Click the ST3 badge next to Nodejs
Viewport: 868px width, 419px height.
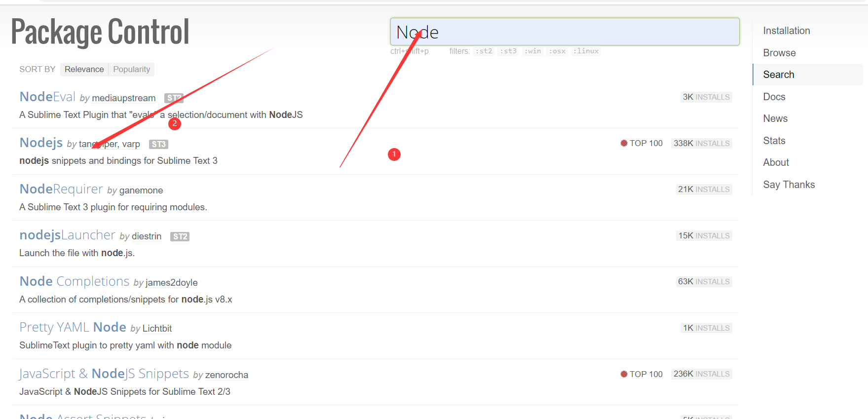tap(158, 144)
